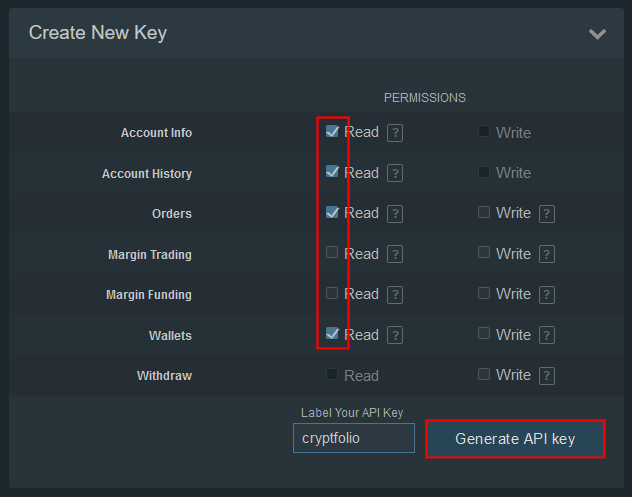Click help icon beside Withdraw Write
The width and height of the screenshot is (632, 497).
[547, 375]
